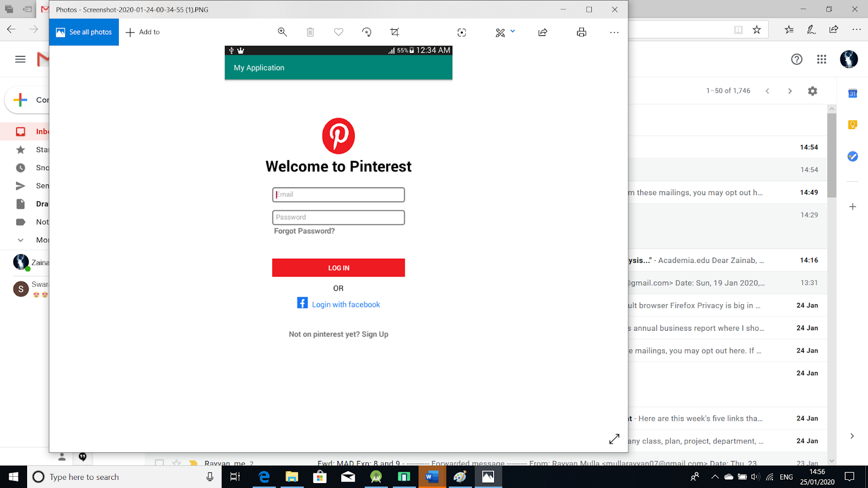Click Type here to search box
This screenshot has width=868, height=488.
(x=124, y=477)
